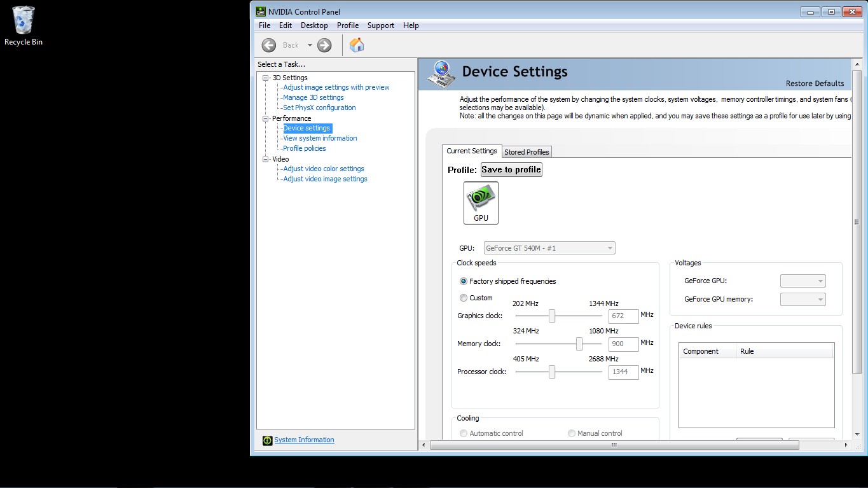Click the Rule column header
This screenshot has width=868, height=488.
pos(785,351)
